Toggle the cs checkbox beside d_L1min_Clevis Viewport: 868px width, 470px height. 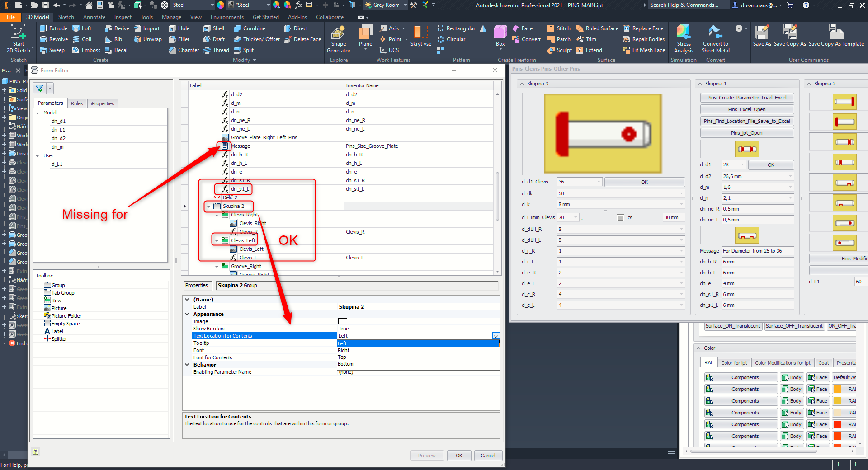pos(620,217)
